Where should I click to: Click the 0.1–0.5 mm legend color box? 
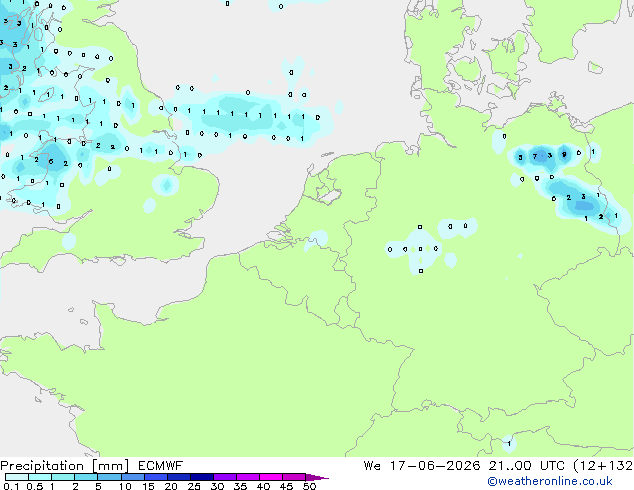[x=17, y=477]
